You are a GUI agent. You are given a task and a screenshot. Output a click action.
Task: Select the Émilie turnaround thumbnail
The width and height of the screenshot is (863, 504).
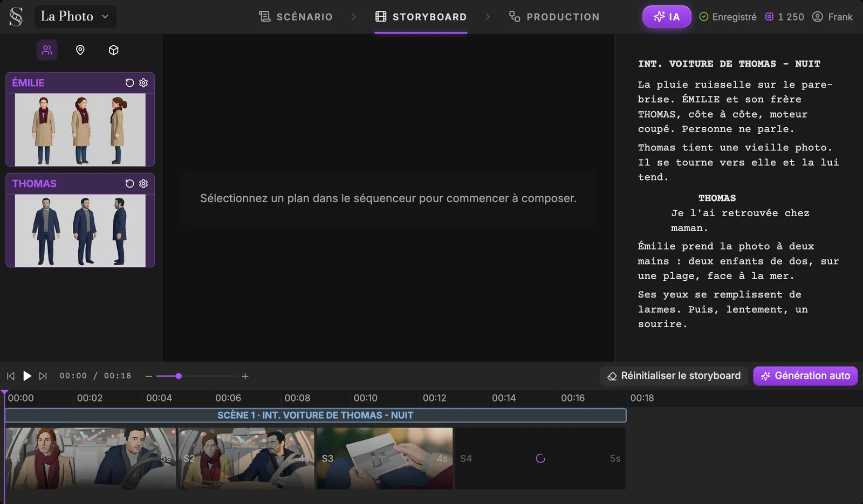pos(80,130)
